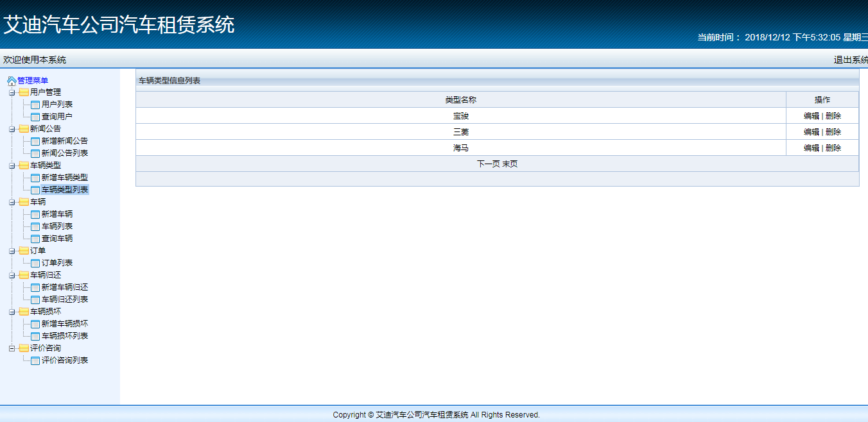Viewport: 868px width, 422px height.
Task: Open 评价咨询列表 in the sidebar
Action: click(x=65, y=360)
